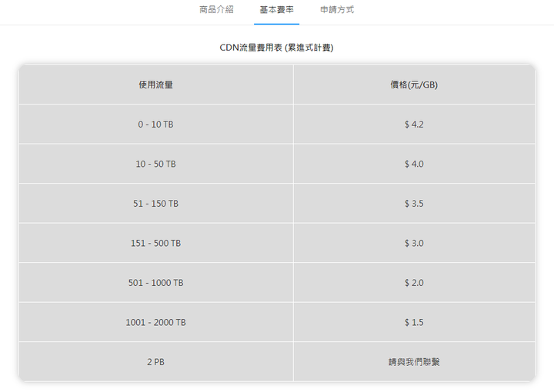Select the 2 PB cell
554x392 pixels.
(155, 362)
